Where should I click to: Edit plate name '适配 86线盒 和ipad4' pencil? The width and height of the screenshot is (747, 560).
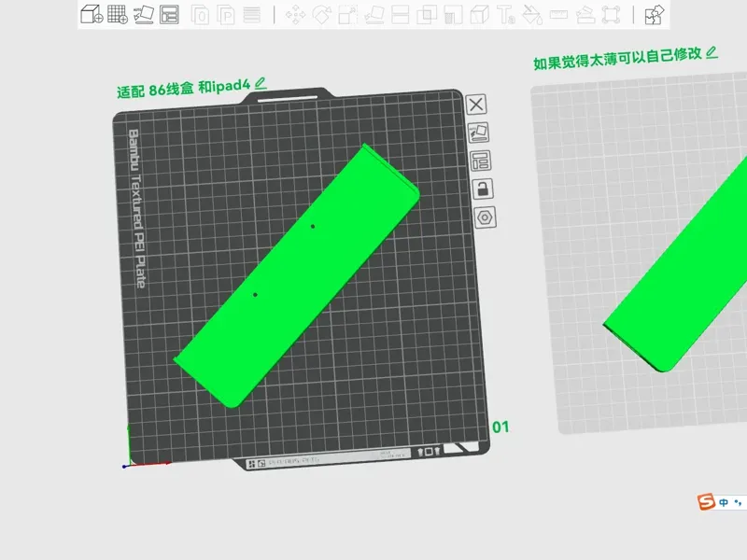click(261, 84)
